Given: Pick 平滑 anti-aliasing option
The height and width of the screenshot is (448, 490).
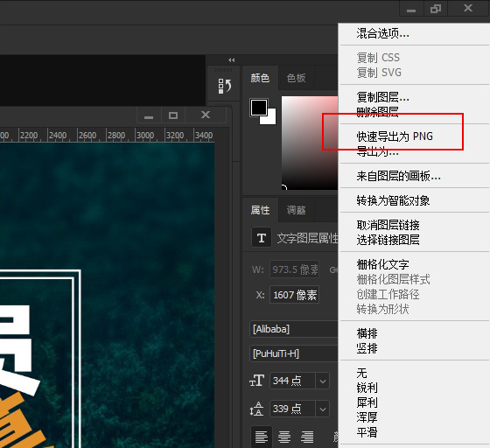Looking at the screenshot, I should coord(367,432).
